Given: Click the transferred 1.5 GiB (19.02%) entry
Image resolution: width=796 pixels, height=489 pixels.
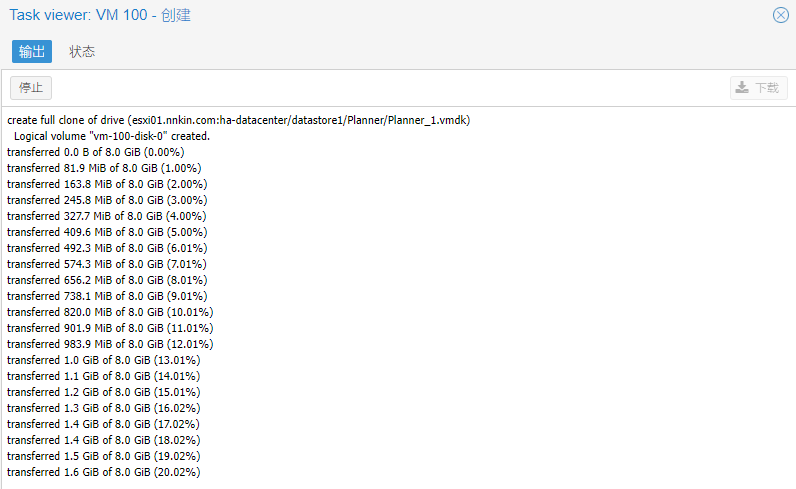Looking at the screenshot, I should click(x=103, y=456).
